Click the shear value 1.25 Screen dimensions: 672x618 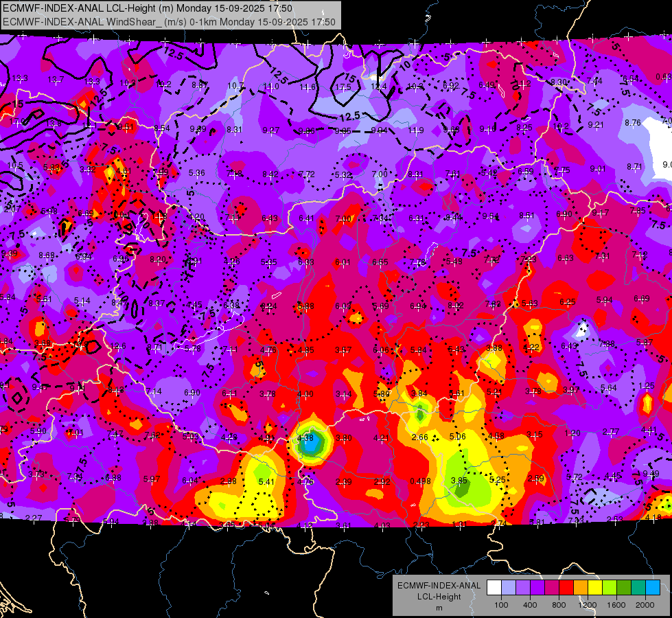[647, 386]
